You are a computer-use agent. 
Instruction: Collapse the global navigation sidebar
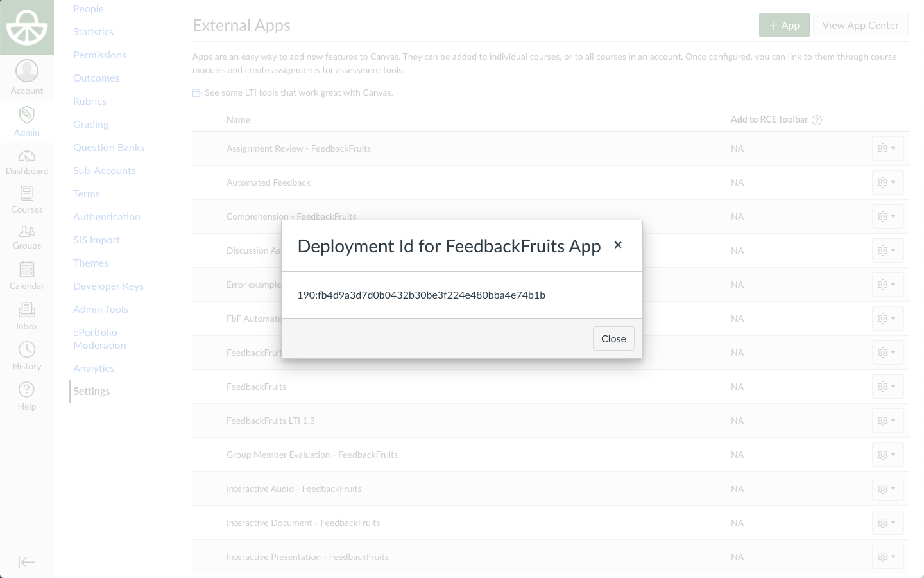[27, 562]
